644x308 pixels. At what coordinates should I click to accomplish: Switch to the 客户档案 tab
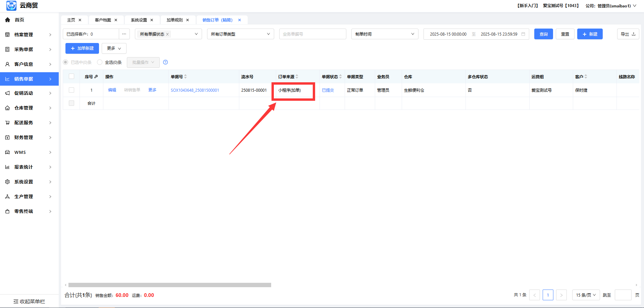pyautogui.click(x=103, y=20)
